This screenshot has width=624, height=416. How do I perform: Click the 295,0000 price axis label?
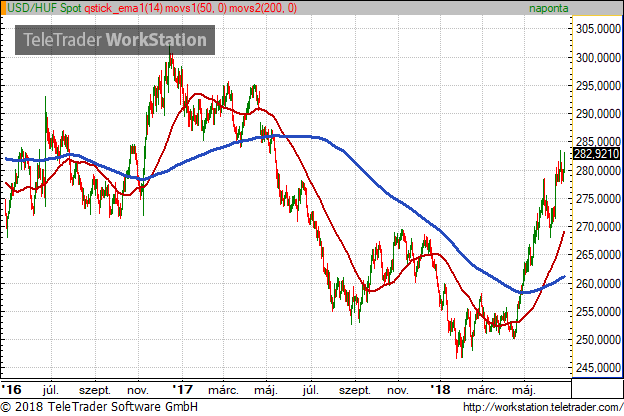(599, 86)
